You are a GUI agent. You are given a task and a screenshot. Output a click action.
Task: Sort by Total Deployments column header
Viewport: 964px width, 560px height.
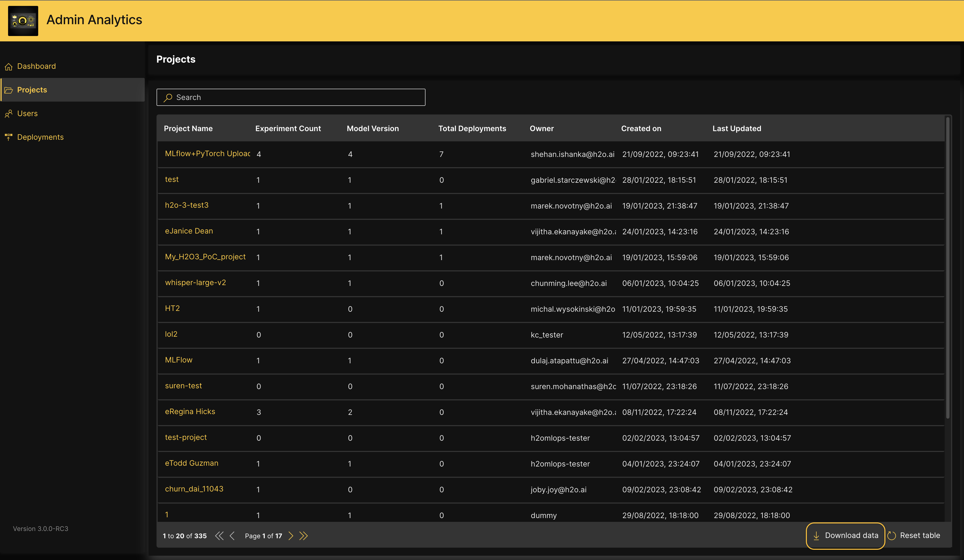pos(472,128)
